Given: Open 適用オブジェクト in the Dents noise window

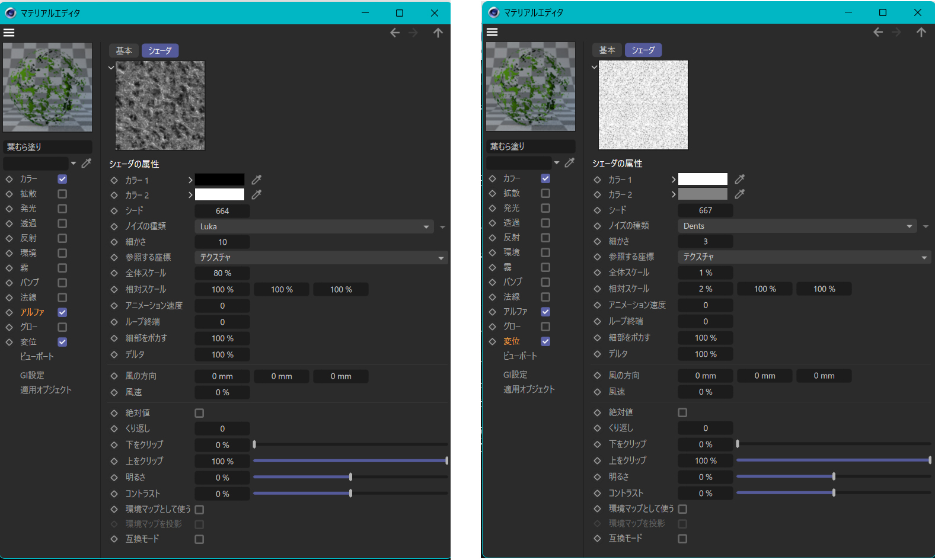Looking at the screenshot, I should coord(529,389).
